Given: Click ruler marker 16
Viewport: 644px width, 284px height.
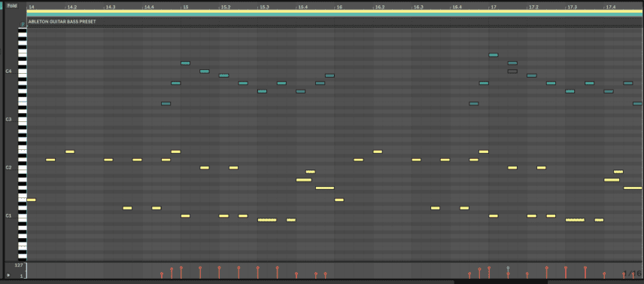Looking at the screenshot, I should 339,7.
